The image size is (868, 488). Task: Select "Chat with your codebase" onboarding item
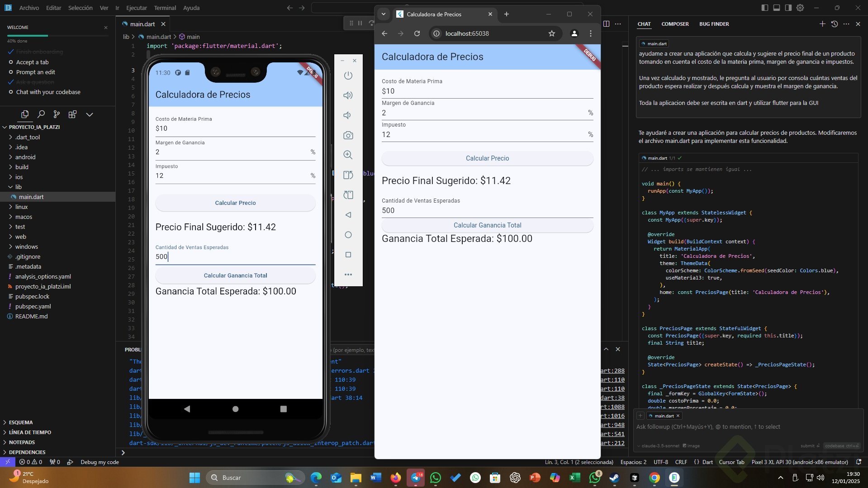[x=48, y=92]
